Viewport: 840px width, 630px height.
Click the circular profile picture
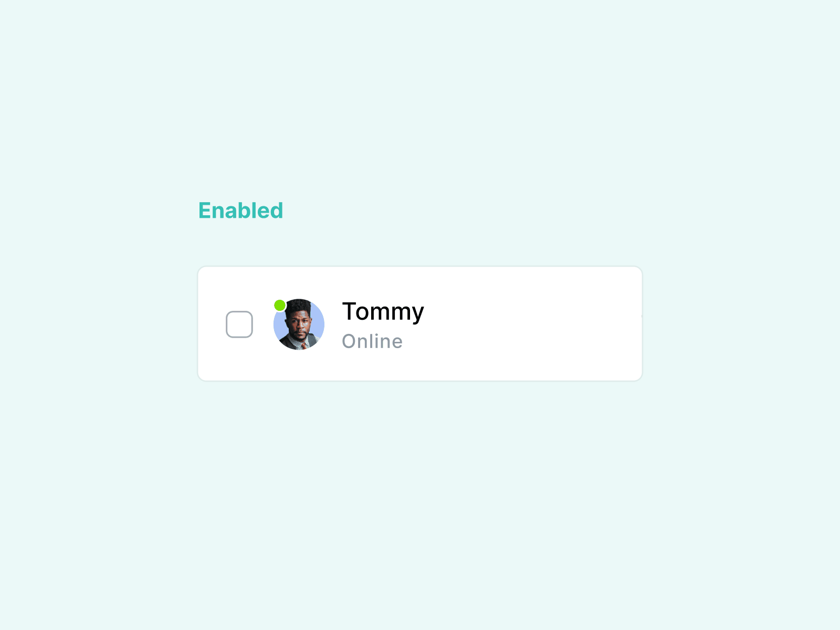[x=299, y=325]
